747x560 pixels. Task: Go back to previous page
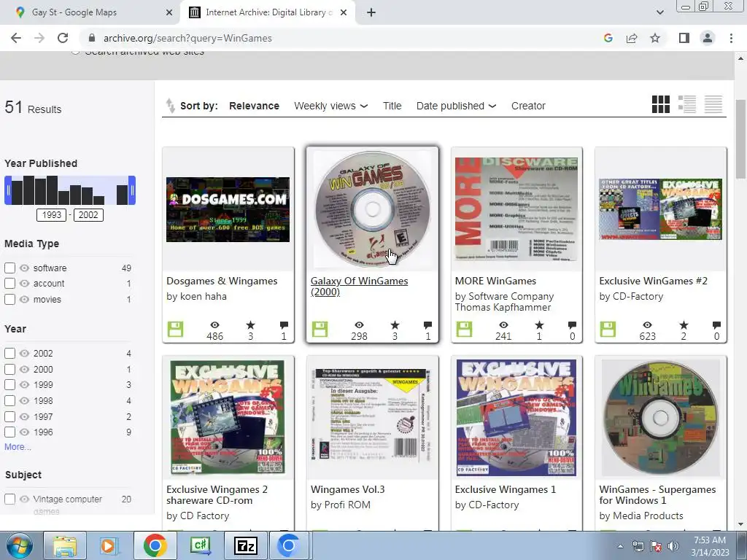16,38
